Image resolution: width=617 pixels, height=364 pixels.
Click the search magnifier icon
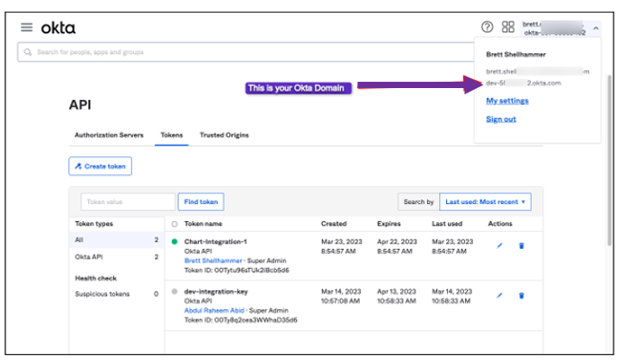tap(28, 52)
